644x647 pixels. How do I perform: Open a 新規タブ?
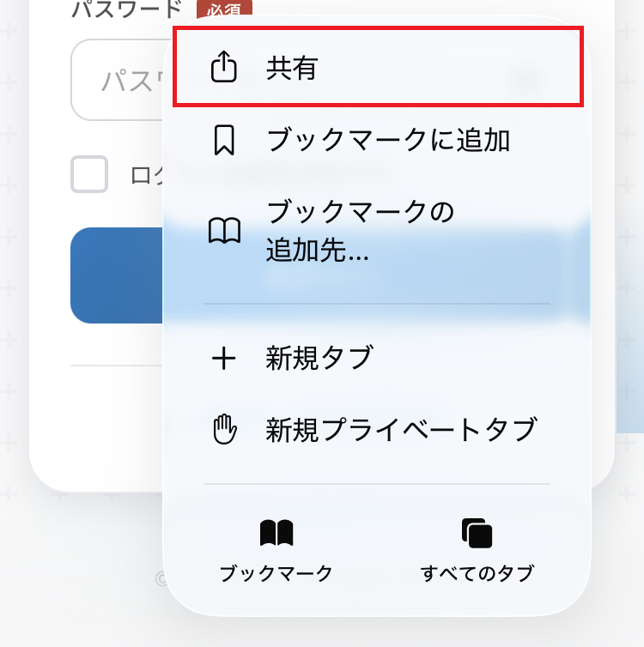pyautogui.click(x=378, y=358)
